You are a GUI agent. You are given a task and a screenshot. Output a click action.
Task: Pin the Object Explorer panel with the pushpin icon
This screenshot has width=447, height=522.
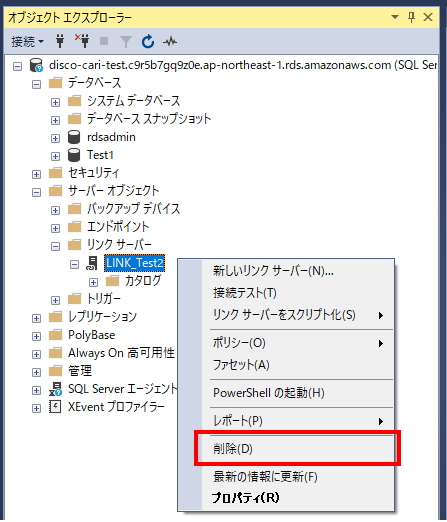pyautogui.click(x=412, y=17)
